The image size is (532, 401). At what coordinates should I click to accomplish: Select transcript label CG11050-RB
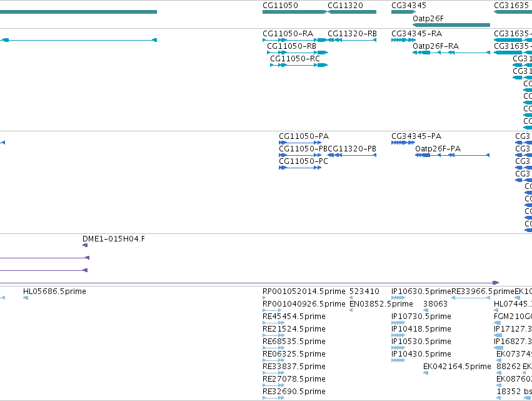(291, 46)
